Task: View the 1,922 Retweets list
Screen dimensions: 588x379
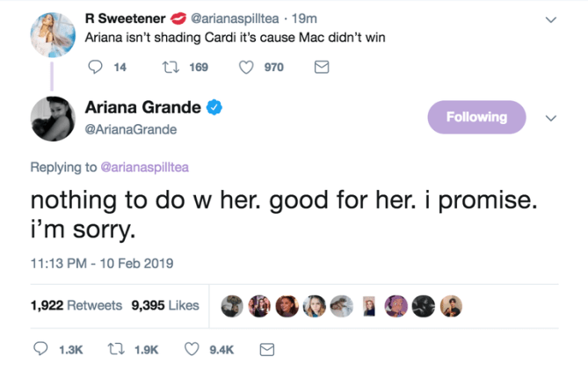Action: click(76, 306)
